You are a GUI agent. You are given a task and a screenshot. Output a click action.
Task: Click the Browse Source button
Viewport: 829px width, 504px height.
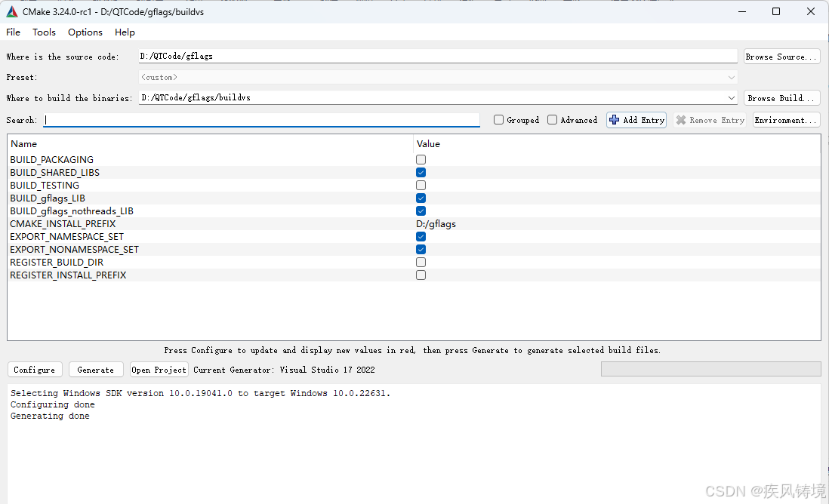coord(781,57)
